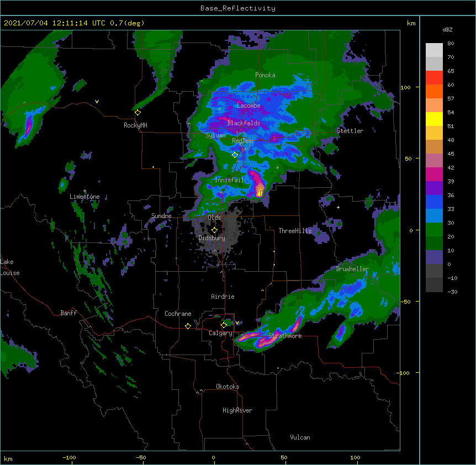This screenshot has height=465, width=476.
Task: Select the HighRiver town label
Action: pos(237,410)
